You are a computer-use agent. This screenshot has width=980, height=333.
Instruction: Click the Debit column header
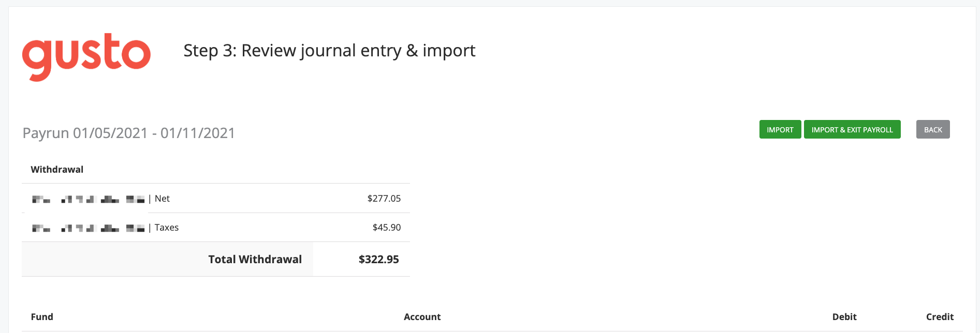pyautogui.click(x=844, y=317)
